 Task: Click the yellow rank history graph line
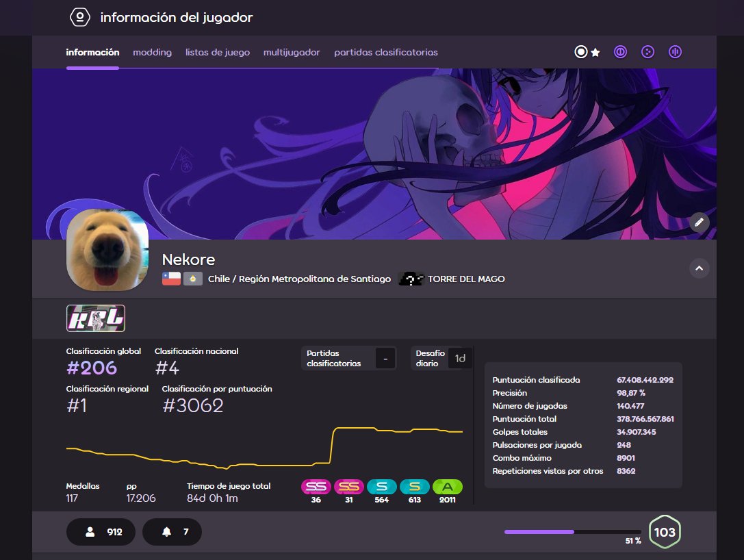[264, 448]
